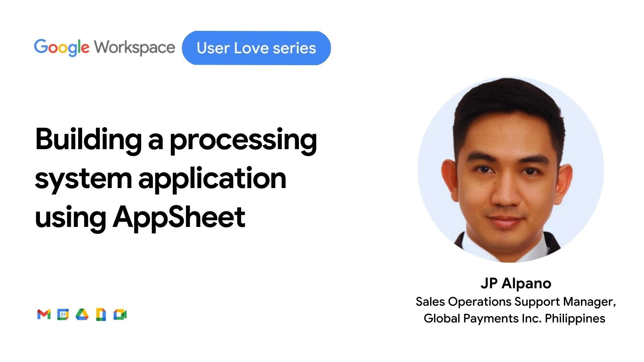Click the speaker's circular portrait photo
The height and width of the screenshot is (362, 644).
click(x=511, y=170)
